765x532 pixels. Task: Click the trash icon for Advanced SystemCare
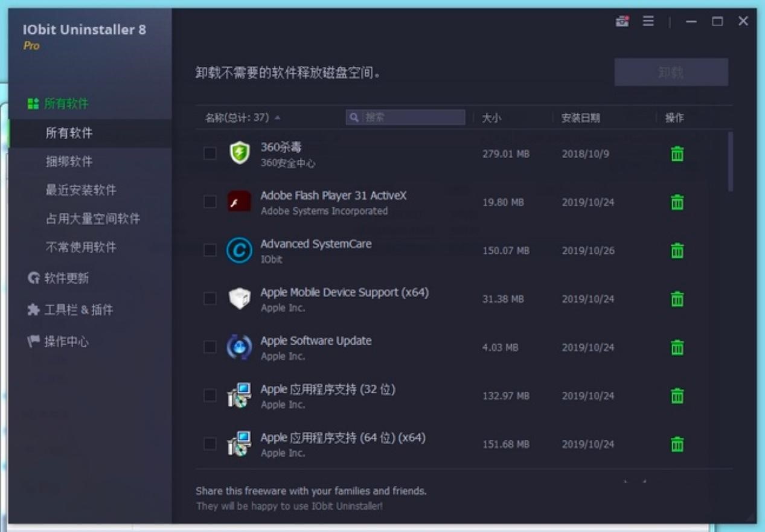[677, 250]
